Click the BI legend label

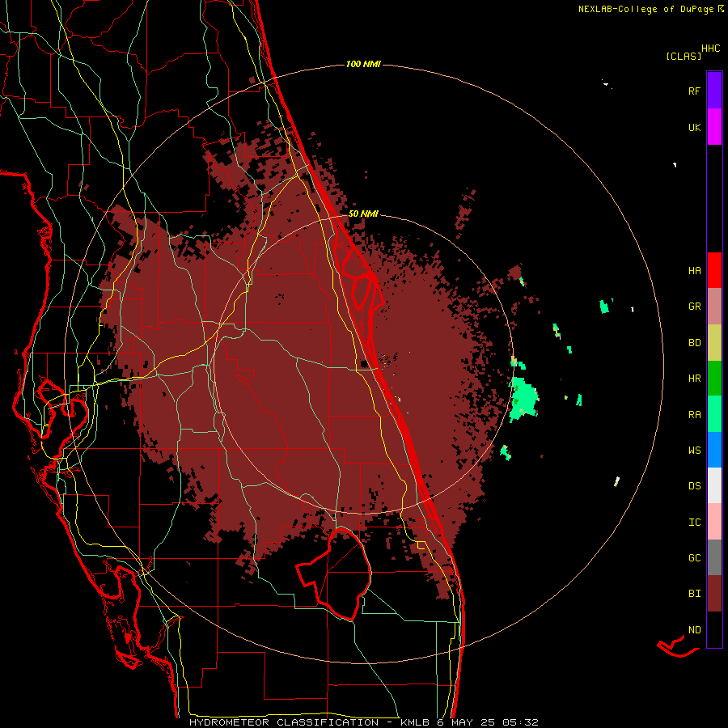(694, 594)
